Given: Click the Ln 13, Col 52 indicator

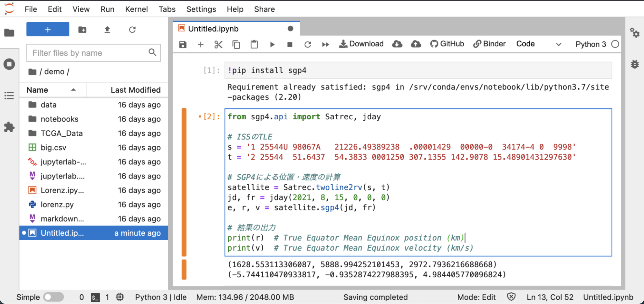Looking at the screenshot, I should 550,297.
